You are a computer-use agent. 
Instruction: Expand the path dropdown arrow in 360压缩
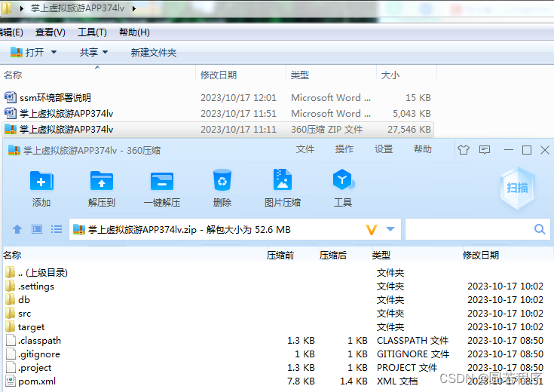pyautogui.click(x=390, y=229)
